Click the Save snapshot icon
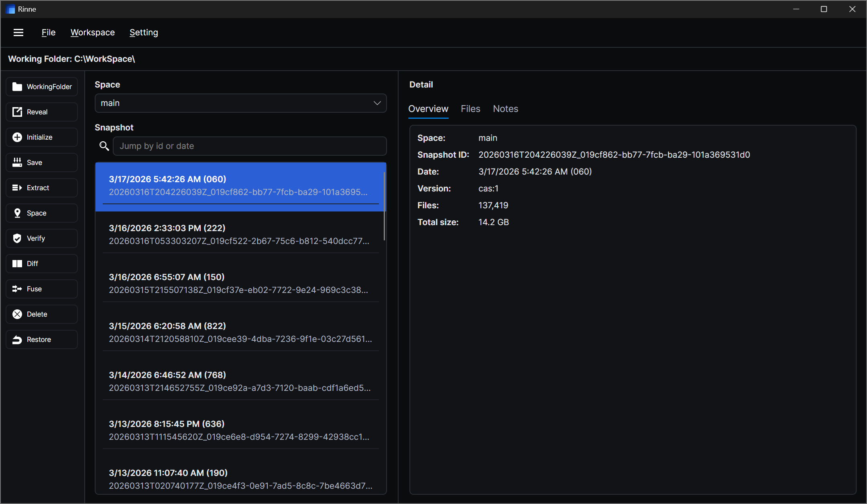The width and height of the screenshot is (867, 504). [17, 163]
